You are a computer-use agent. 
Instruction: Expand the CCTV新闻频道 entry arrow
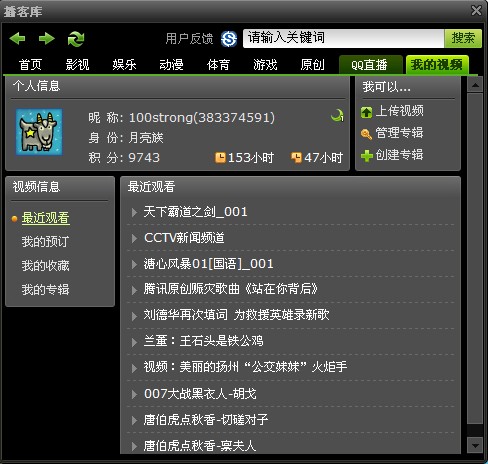click(x=134, y=238)
